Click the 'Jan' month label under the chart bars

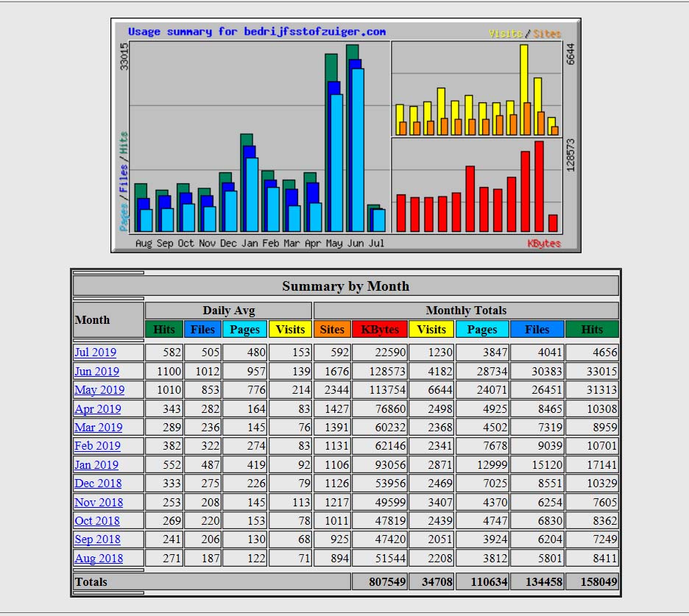(250, 244)
